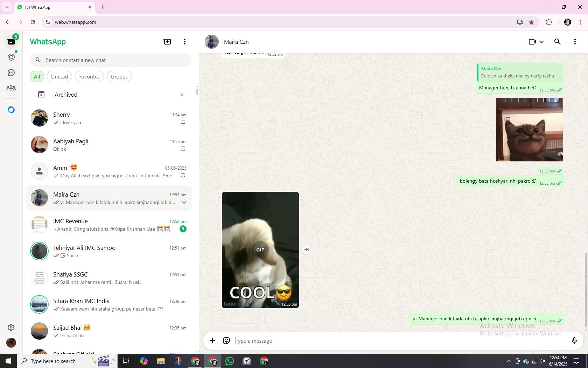
Task: Start a video call with Maira Czn
Action: tap(532, 42)
